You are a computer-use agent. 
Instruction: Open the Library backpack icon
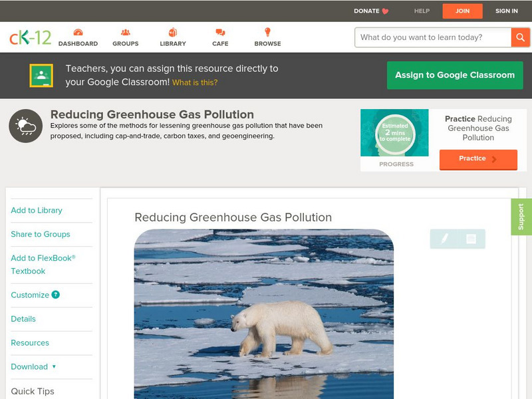[x=174, y=31]
